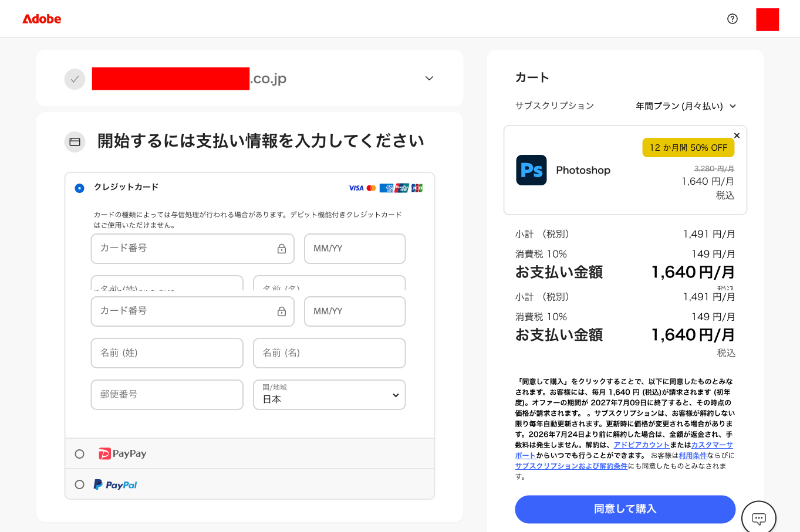Click the Adobe logo in the header
Viewport: 800px width, 532px height.
tap(42, 19)
